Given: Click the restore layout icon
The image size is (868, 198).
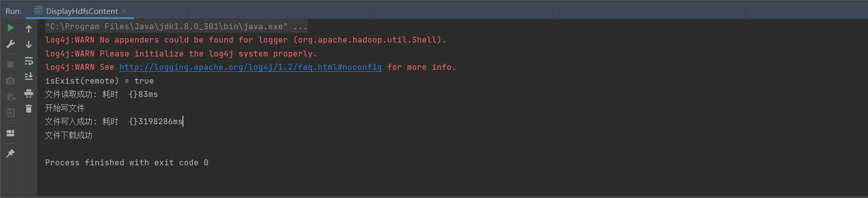Looking at the screenshot, I should click(10, 133).
